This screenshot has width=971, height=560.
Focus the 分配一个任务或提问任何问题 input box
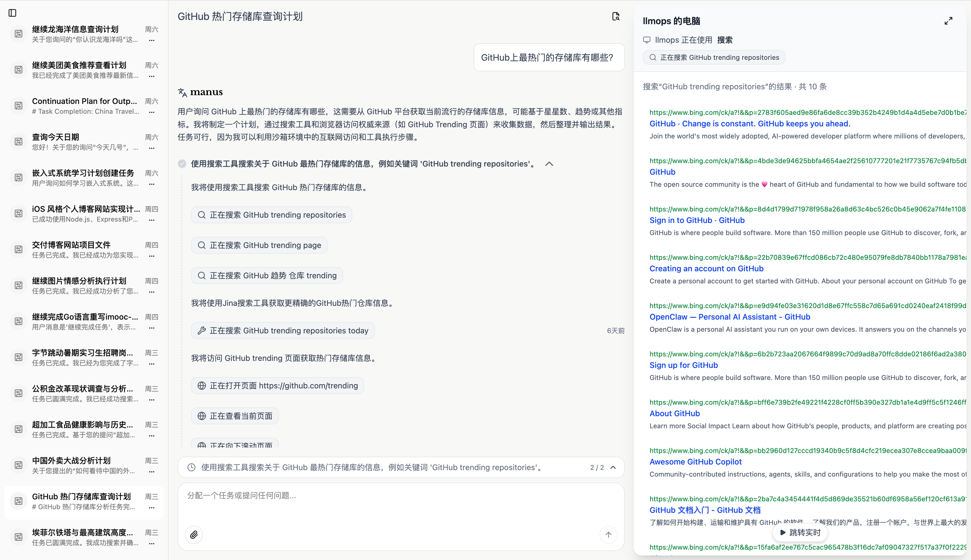coord(401,495)
